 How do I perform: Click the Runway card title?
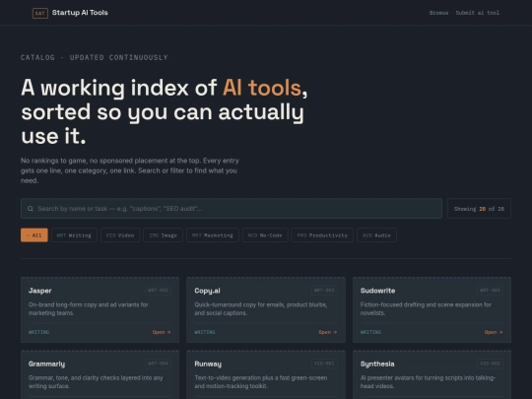pyautogui.click(x=208, y=365)
